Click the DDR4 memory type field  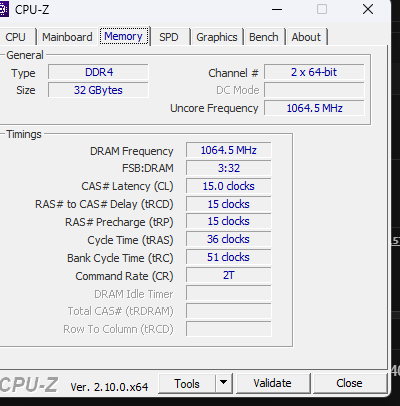(x=98, y=72)
